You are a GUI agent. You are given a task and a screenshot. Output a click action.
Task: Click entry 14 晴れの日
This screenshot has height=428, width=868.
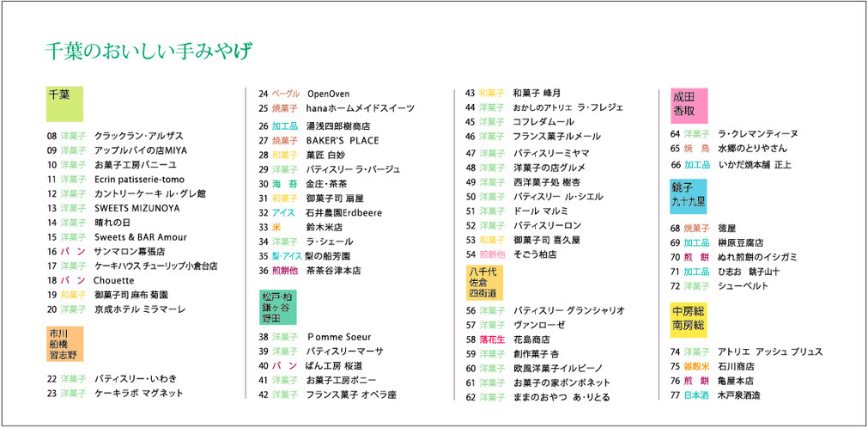pos(88,223)
